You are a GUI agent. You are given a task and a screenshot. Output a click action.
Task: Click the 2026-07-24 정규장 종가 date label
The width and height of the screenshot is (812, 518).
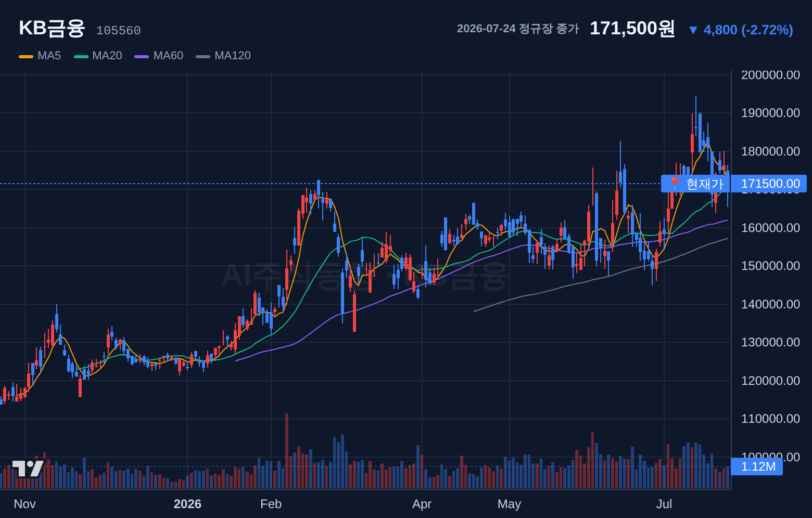(518, 29)
